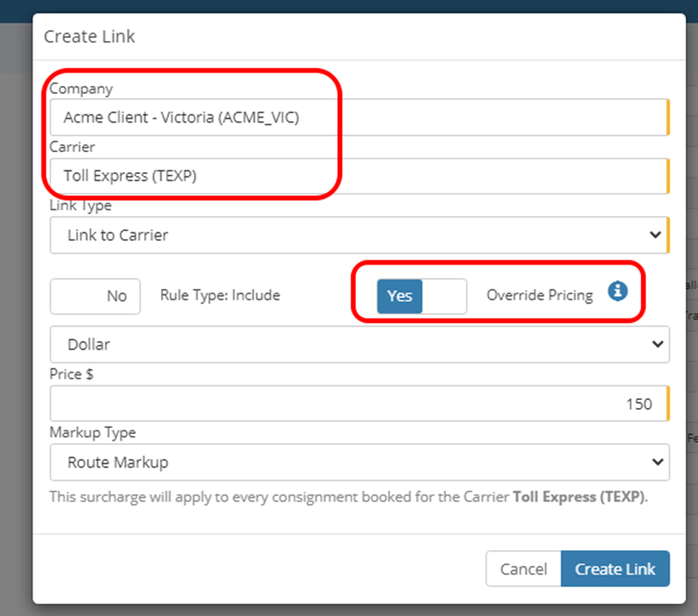The image size is (698, 616).
Task: Click the Company field label
Action: click(x=81, y=89)
